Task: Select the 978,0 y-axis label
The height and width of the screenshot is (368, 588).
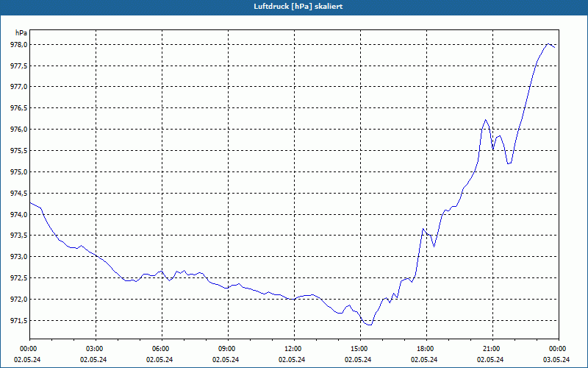Action: point(19,45)
